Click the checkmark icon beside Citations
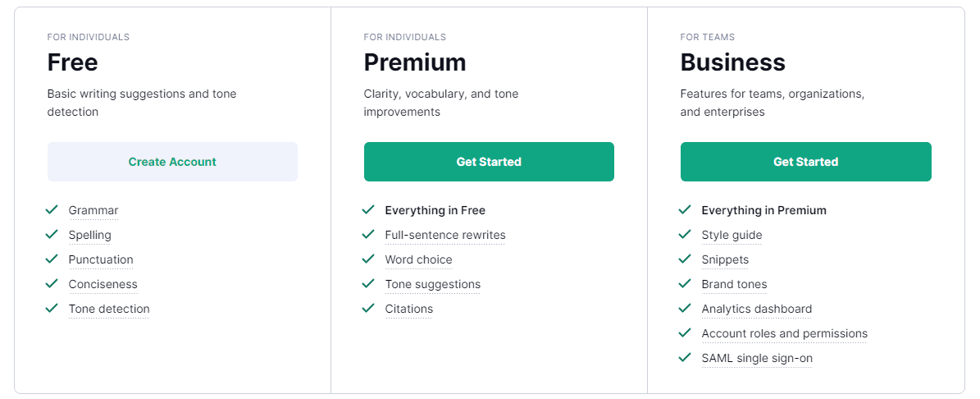 coord(368,309)
